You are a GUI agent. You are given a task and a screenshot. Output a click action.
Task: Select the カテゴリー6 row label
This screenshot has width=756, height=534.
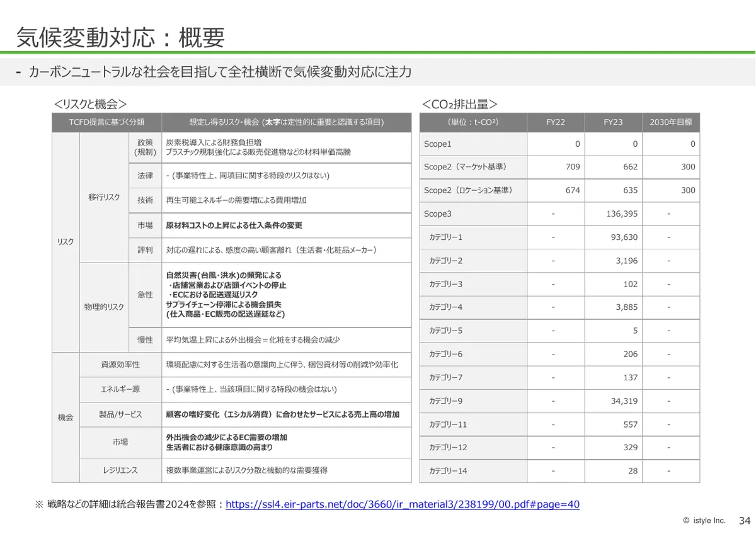445,354
